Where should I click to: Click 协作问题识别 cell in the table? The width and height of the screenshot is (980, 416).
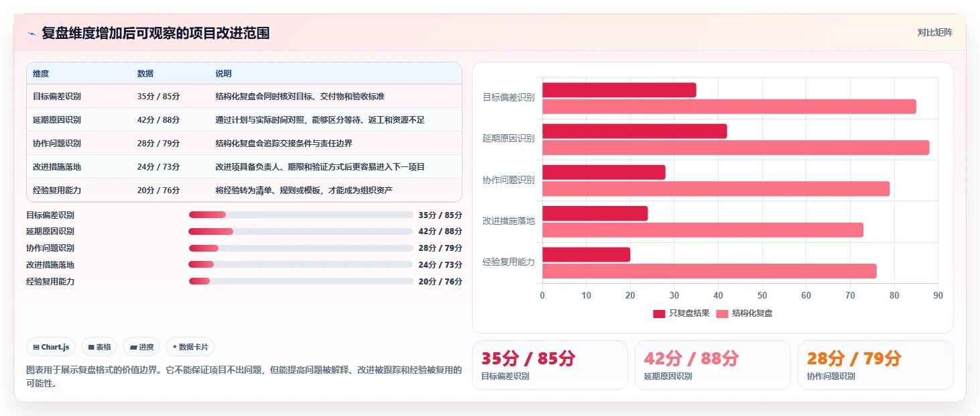coord(57,144)
